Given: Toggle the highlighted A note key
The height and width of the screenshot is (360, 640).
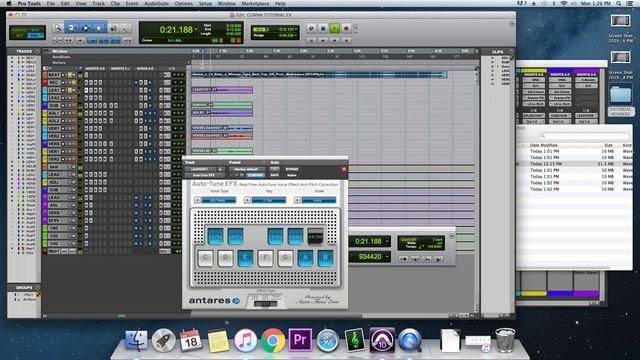Looking at the screenshot, I should [305, 258].
